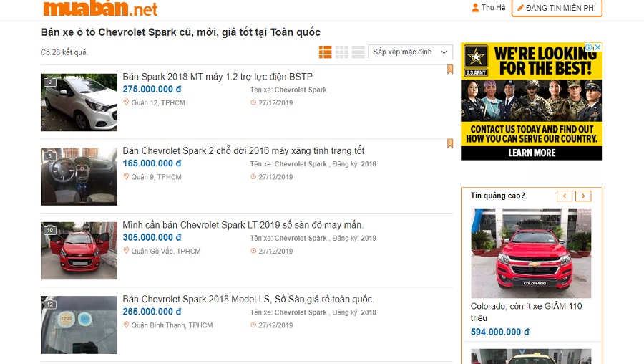The height and width of the screenshot is (364, 644).
Task: Click location Quận Bình Thạnh, TPHCM
Action: coord(172,325)
